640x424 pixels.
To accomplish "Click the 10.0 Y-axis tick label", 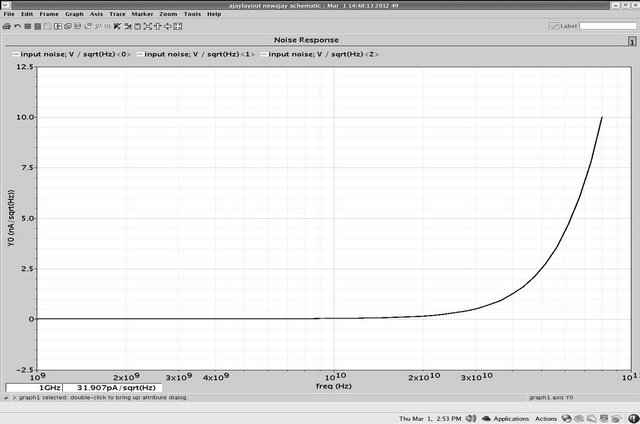I will click(24, 118).
